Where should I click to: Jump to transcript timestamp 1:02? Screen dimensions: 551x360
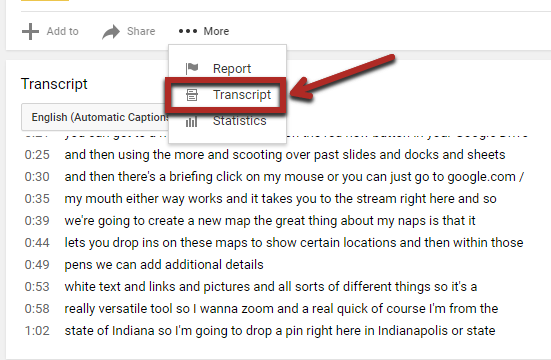37,331
